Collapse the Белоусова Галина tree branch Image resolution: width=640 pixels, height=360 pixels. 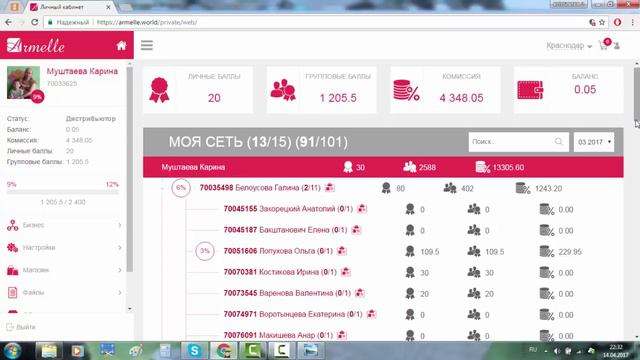[162, 189]
